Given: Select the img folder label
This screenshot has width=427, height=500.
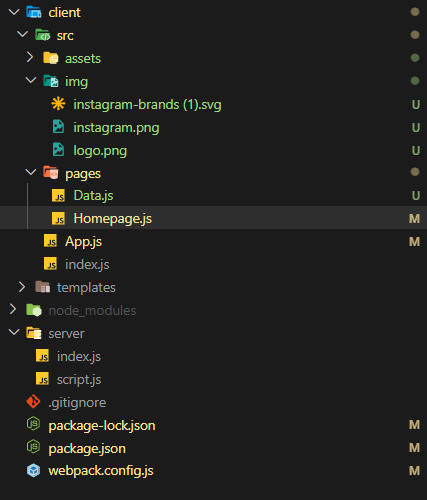Looking at the screenshot, I should pyautogui.click(x=77, y=82).
